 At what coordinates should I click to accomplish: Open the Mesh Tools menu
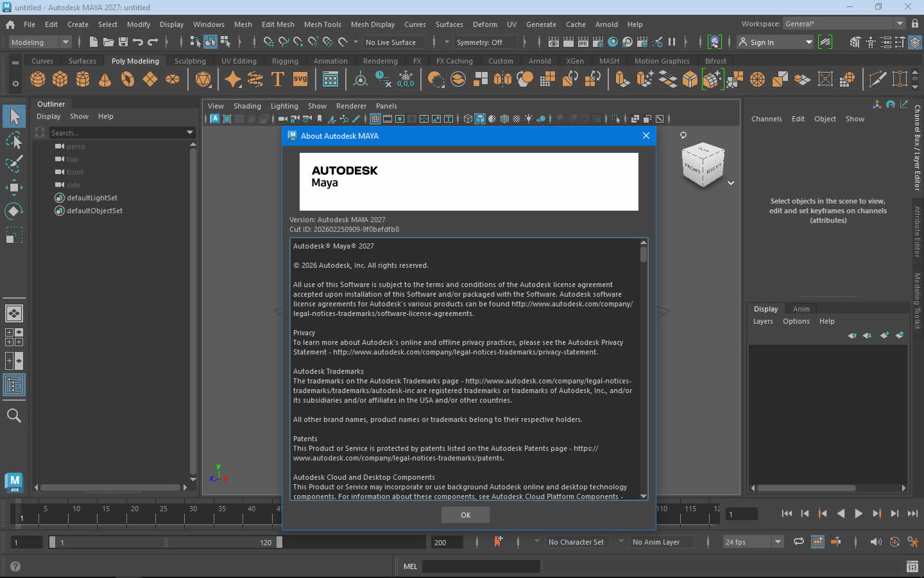coord(322,24)
